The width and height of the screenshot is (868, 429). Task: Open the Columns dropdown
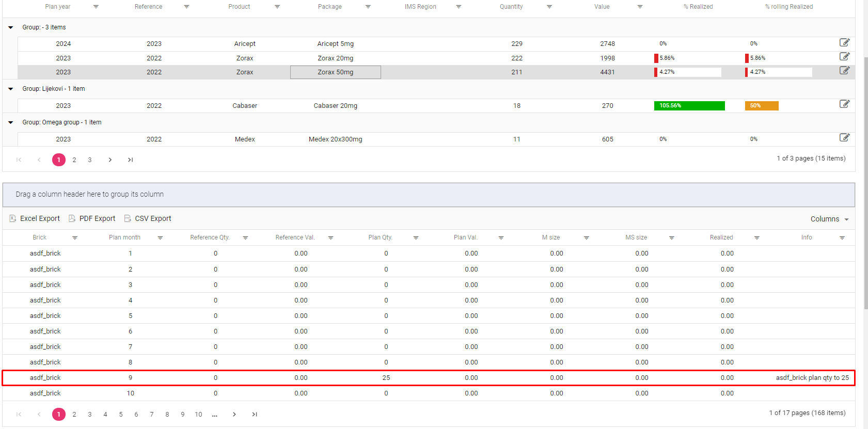(x=829, y=219)
